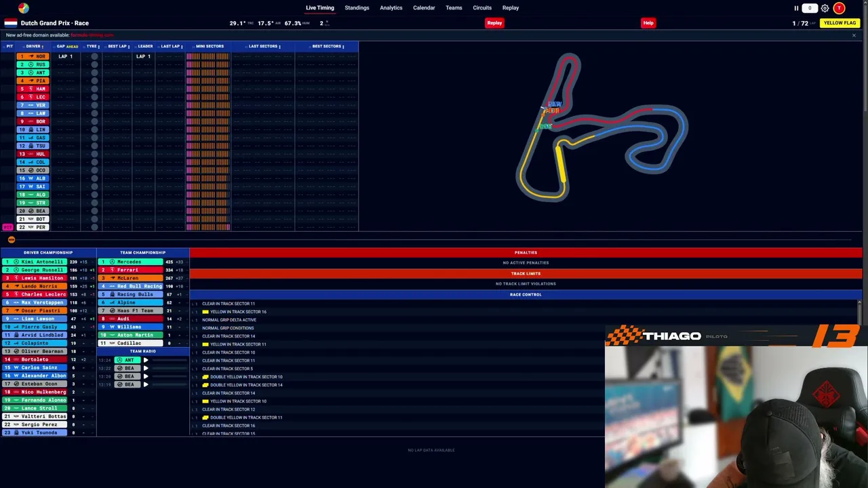
Task: Click the pink PIT badge beside PER
Action: click(x=7, y=227)
